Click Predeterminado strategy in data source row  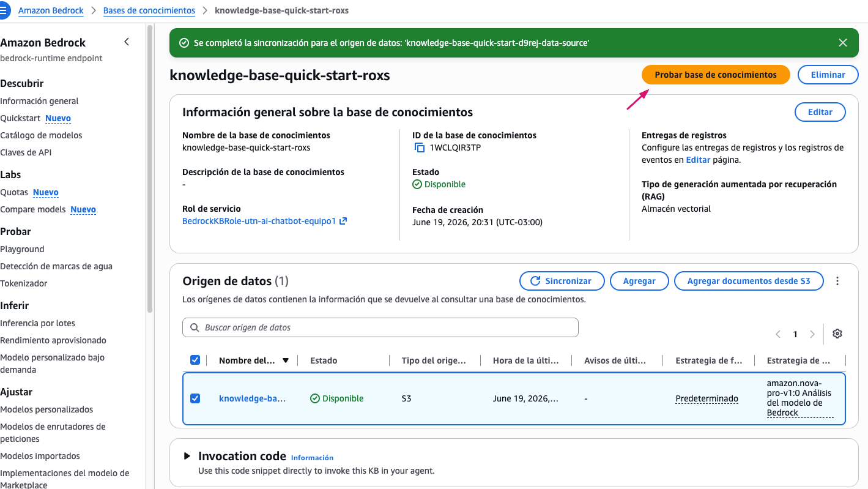707,398
